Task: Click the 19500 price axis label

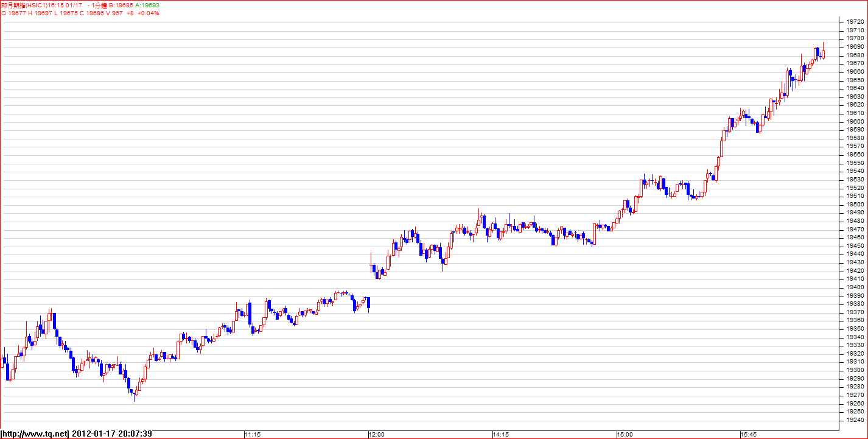Action: [855, 204]
